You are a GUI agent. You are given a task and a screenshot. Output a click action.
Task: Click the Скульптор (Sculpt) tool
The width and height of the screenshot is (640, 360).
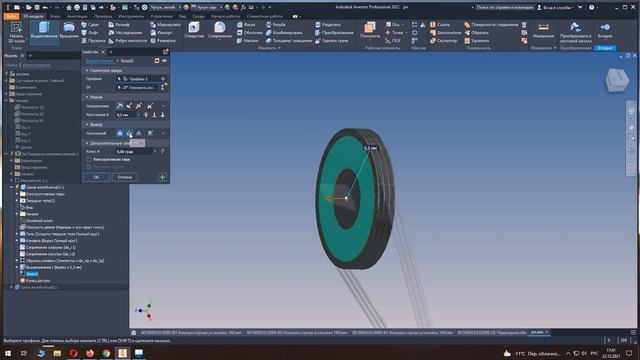point(444,40)
